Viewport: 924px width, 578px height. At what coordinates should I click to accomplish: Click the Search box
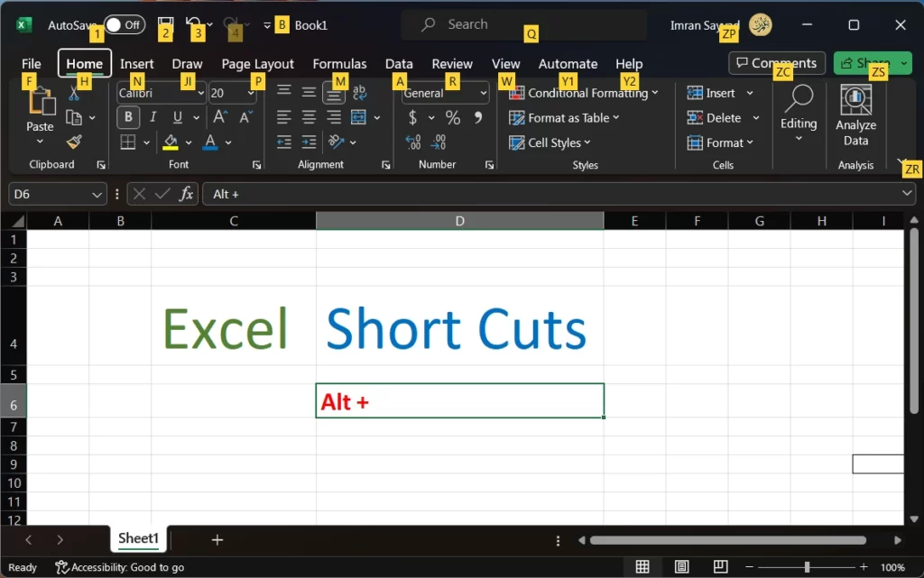point(524,24)
